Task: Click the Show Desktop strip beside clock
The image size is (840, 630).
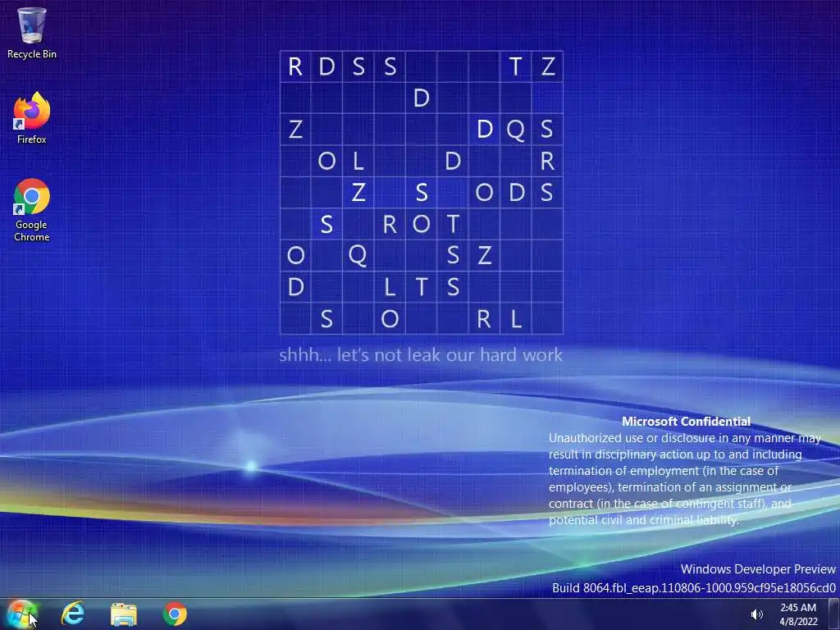Action: pyautogui.click(x=833, y=614)
